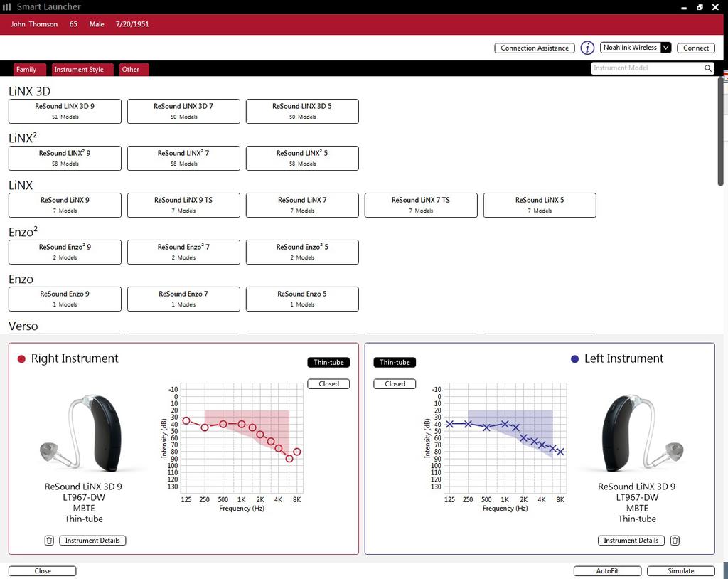The image size is (728, 579).
Task: Click Closed button in Right Instrument panel
Action: (328, 384)
